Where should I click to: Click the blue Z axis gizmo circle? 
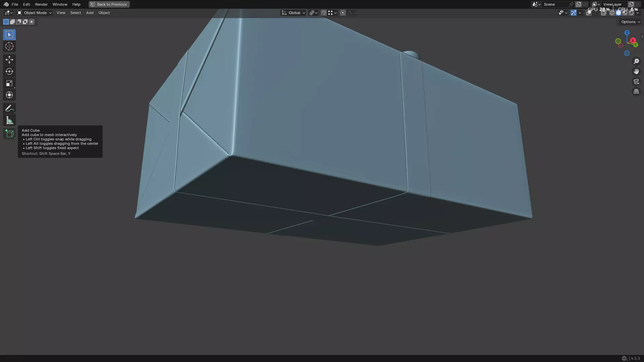[627, 33]
